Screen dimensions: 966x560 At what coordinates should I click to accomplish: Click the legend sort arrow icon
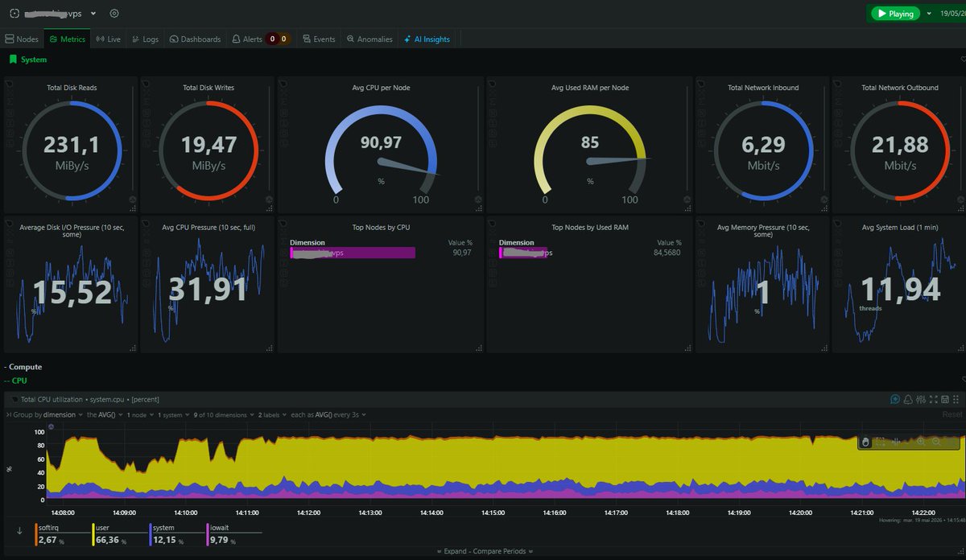point(19,530)
